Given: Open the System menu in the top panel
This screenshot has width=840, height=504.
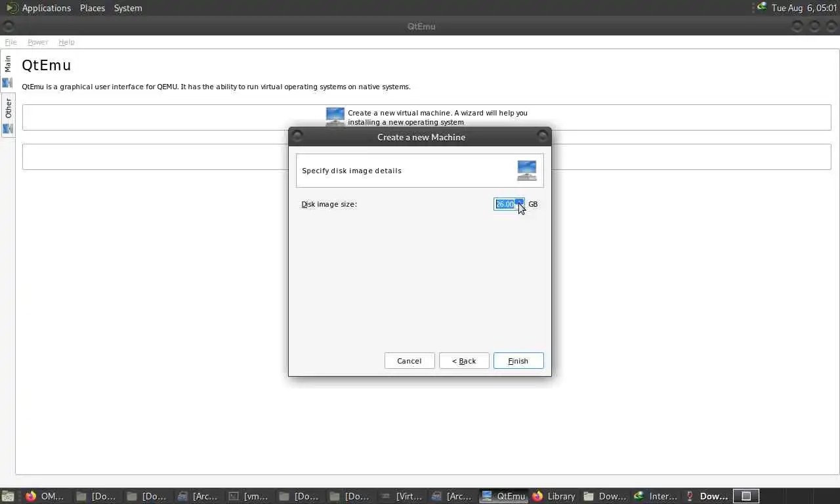Looking at the screenshot, I should click(128, 8).
